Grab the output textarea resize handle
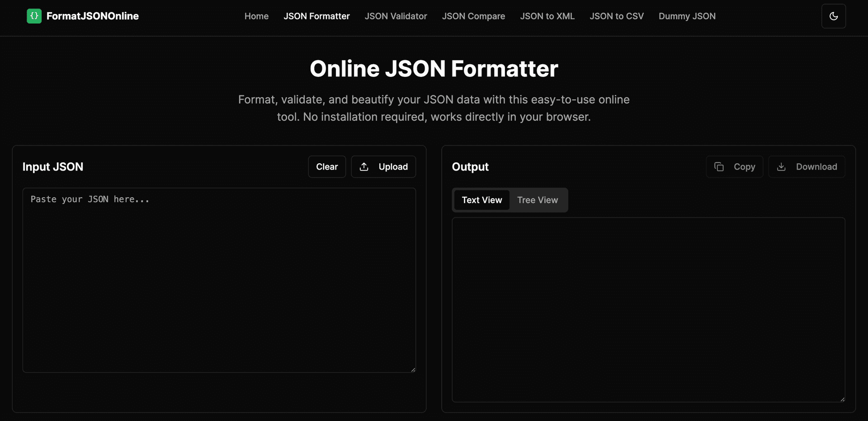This screenshot has height=421, width=868. click(842, 399)
